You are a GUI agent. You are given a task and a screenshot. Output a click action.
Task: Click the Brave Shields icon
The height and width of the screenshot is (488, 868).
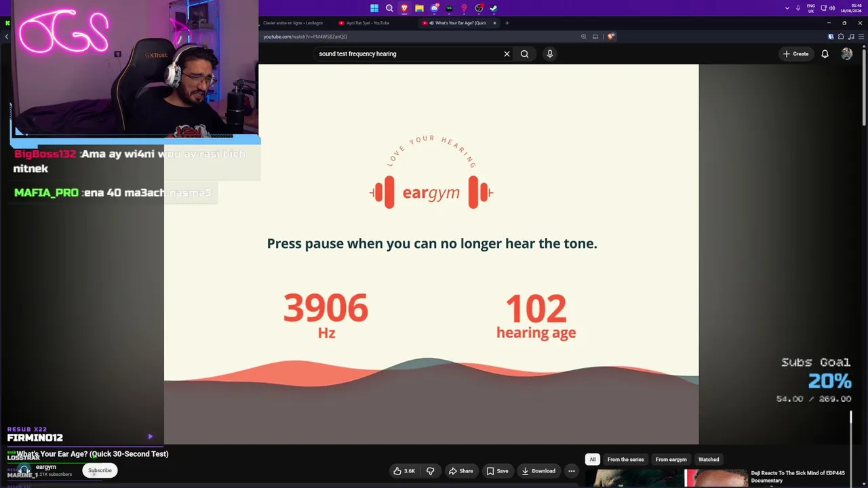tap(610, 37)
